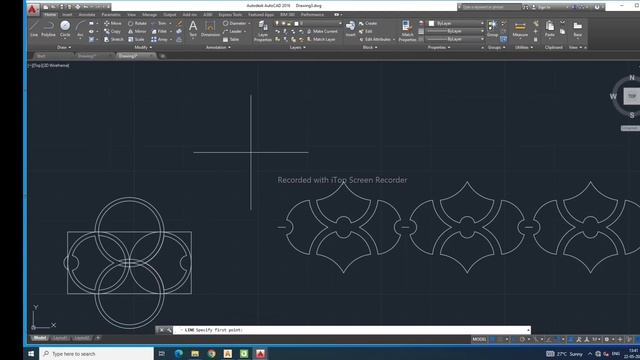Open the layer name dropdown
The width and height of the screenshot is (640, 360).
point(309,24)
